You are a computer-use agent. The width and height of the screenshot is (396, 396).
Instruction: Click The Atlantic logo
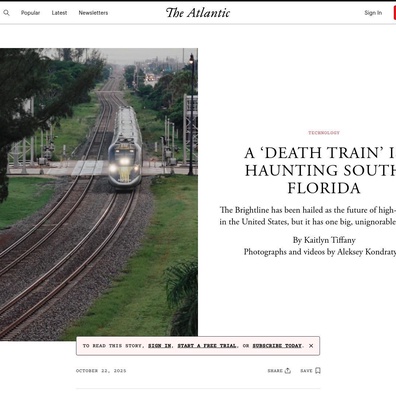tap(198, 13)
